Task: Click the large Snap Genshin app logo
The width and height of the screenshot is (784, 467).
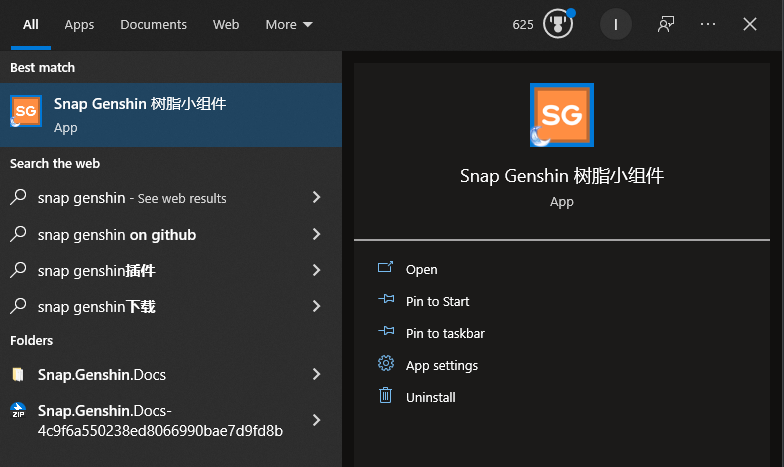Action: pyautogui.click(x=562, y=115)
